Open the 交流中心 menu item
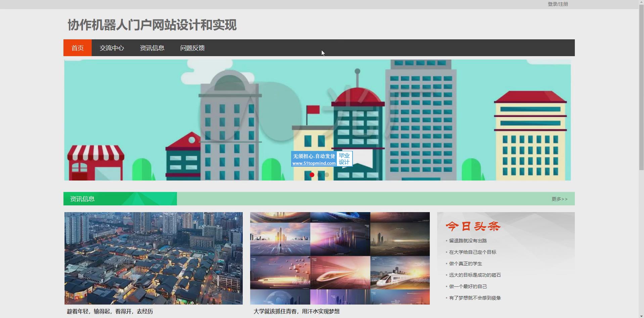 click(x=112, y=48)
